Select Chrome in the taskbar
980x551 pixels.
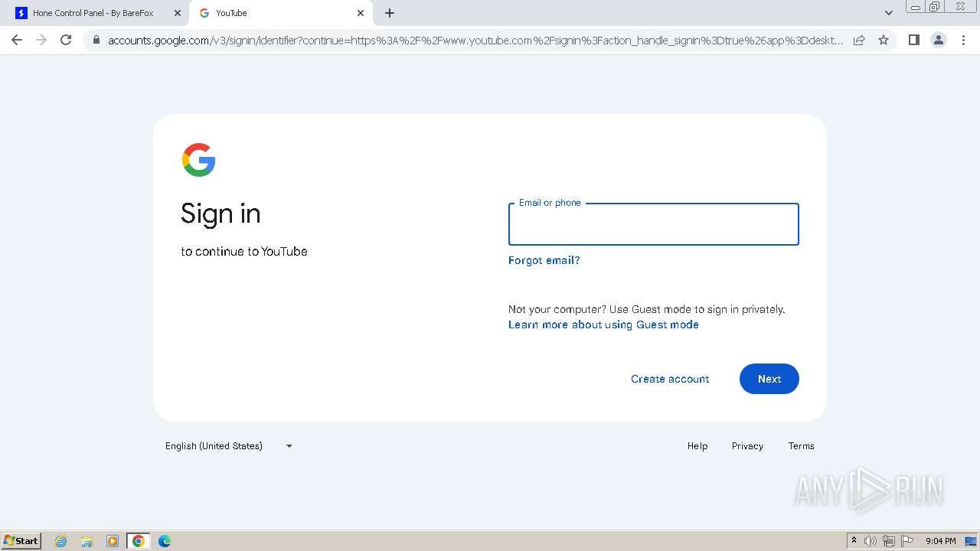pos(139,541)
